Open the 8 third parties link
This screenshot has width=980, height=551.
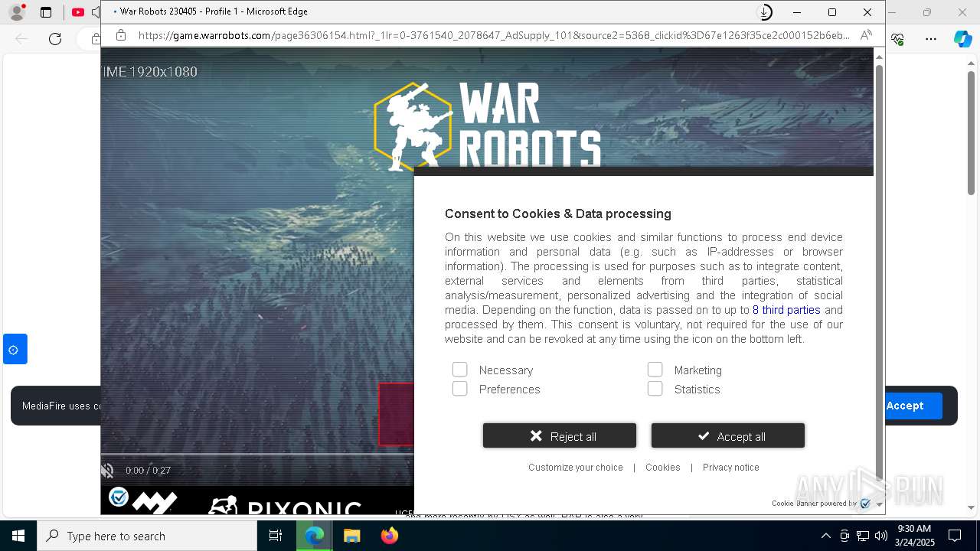786,310
